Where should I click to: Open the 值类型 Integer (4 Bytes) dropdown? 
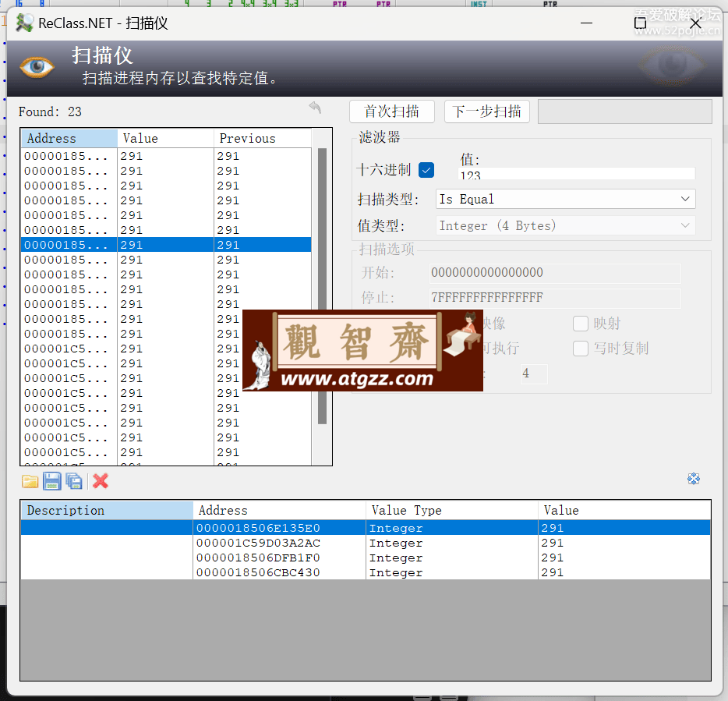click(x=566, y=226)
